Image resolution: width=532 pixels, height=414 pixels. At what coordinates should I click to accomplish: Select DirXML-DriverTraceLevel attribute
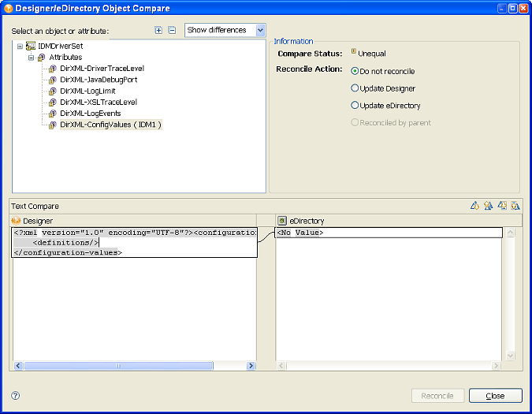pos(102,69)
